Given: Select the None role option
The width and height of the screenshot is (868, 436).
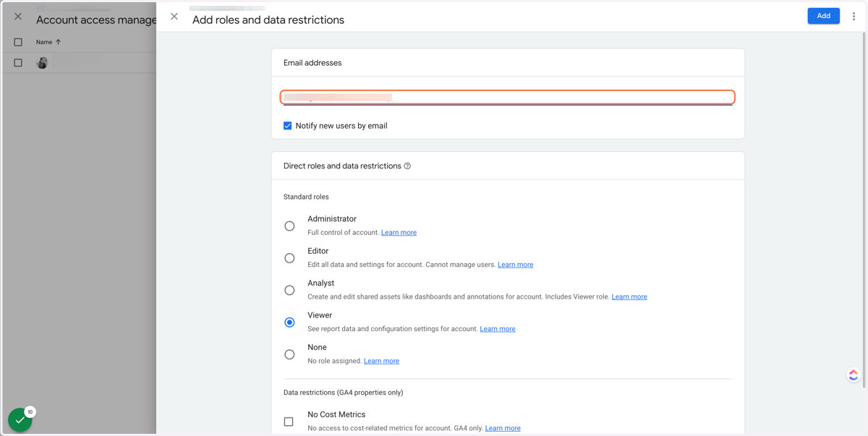Looking at the screenshot, I should point(289,354).
